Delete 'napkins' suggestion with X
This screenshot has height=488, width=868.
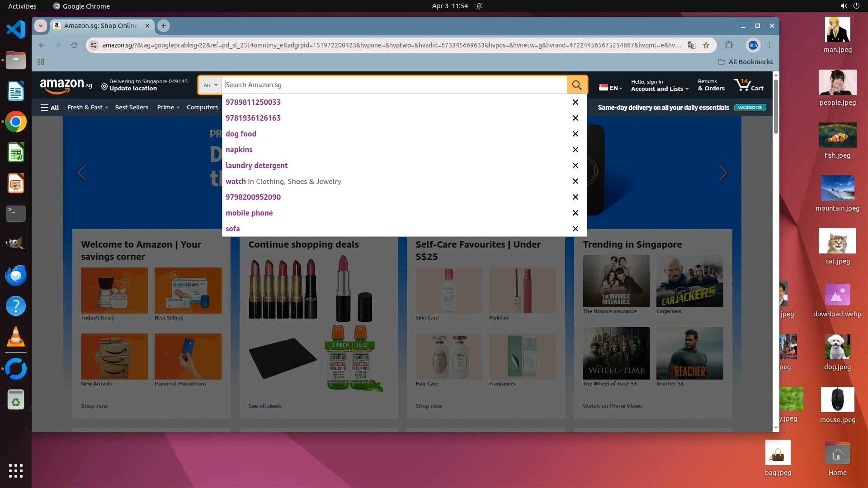pos(575,150)
